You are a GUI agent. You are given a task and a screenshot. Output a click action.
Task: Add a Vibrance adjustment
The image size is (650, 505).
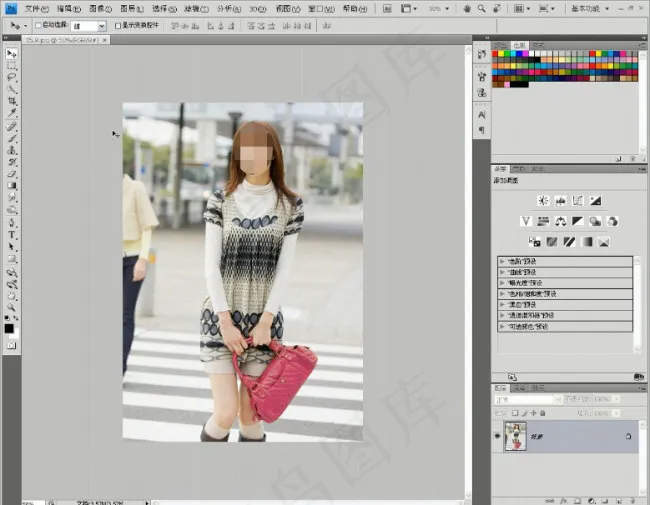pyautogui.click(x=526, y=221)
